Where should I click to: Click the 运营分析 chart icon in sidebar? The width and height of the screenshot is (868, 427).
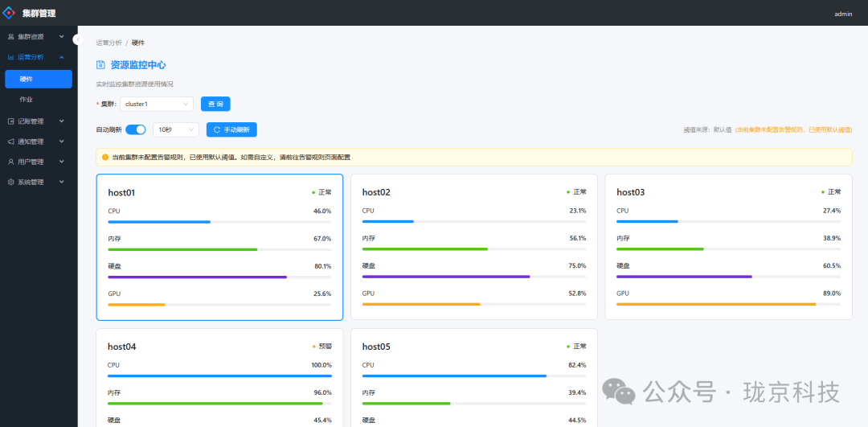[10, 57]
